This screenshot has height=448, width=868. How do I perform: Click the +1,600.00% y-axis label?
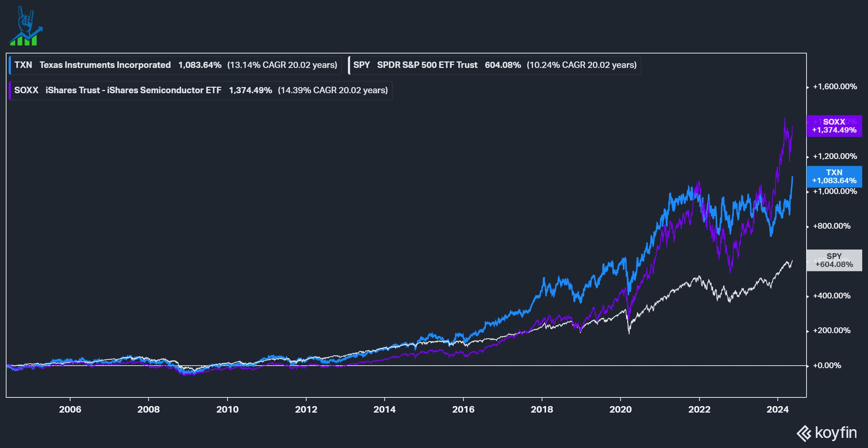tap(835, 87)
